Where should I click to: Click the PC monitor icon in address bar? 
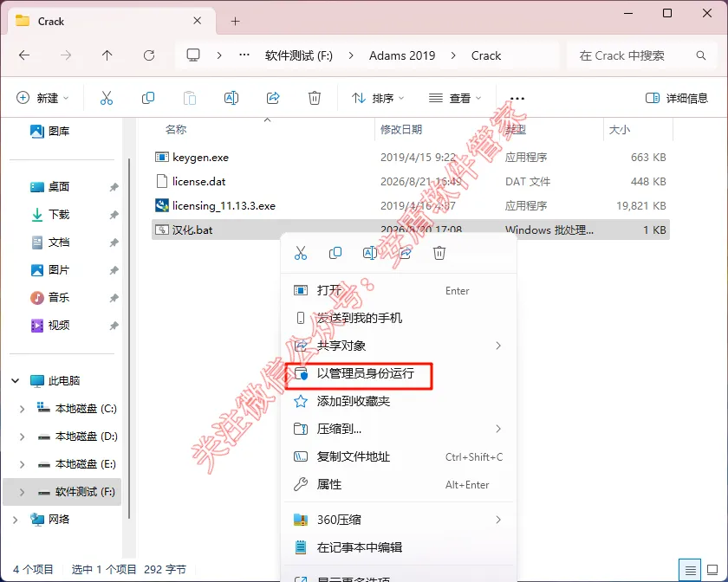(x=193, y=55)
